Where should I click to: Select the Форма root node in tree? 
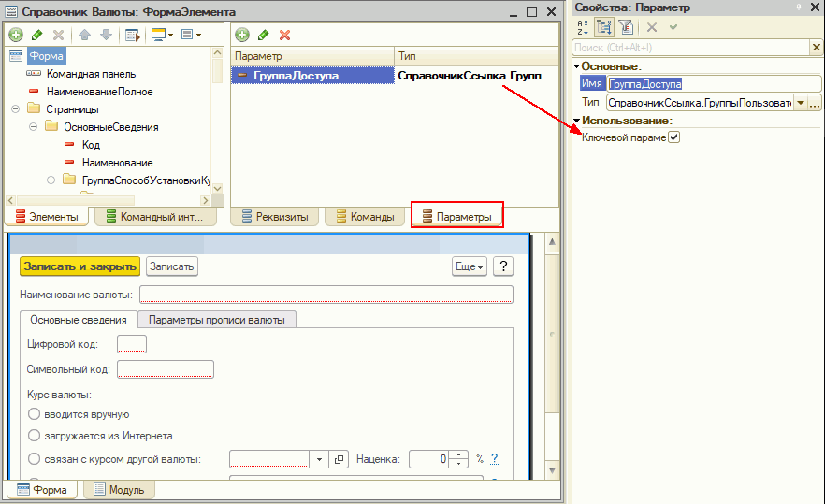(47, 56)
